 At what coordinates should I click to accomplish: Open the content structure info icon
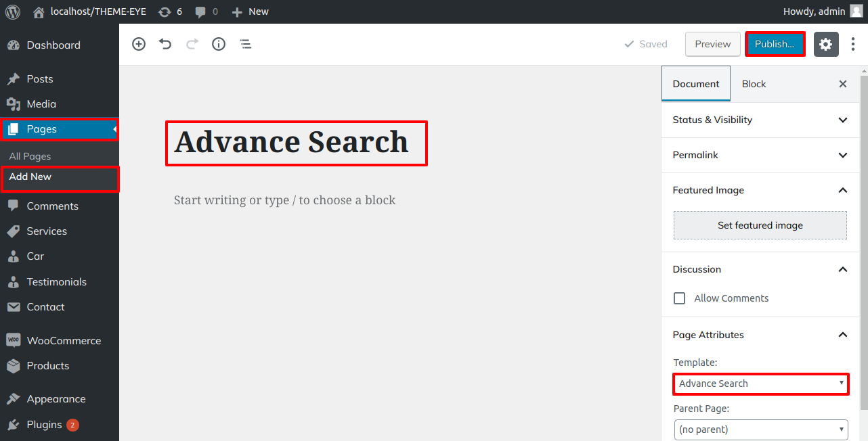click(x=219, y=44)
